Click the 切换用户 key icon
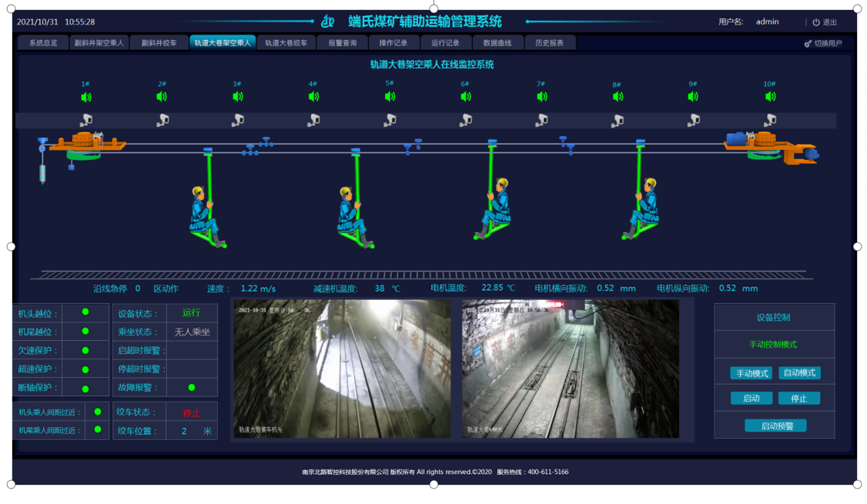867x504 pixels. point(808,44)
